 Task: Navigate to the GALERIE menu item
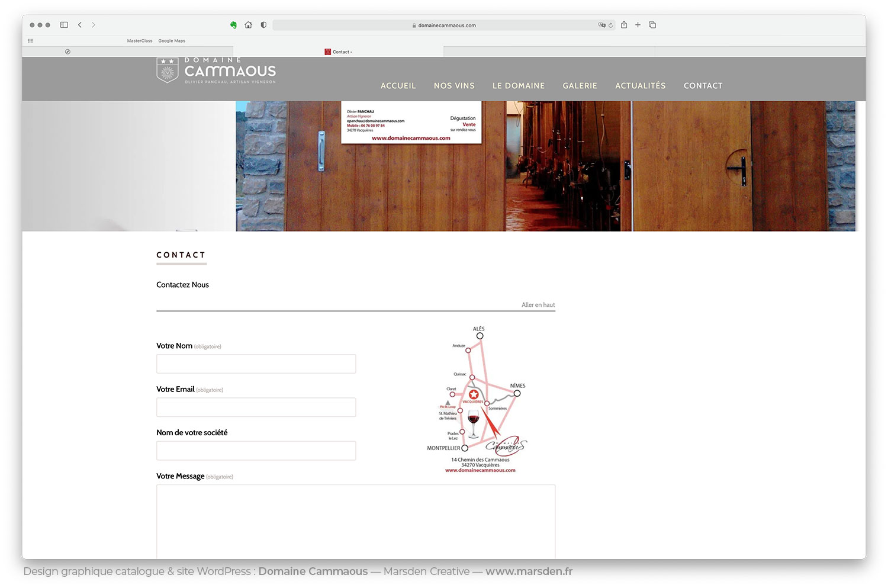tap(580, 86)
